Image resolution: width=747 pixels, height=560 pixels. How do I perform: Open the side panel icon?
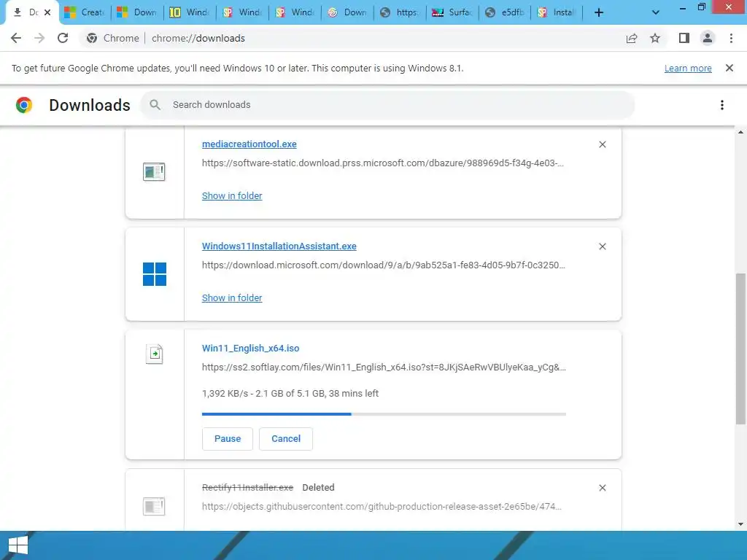click(x=684, y=38)
